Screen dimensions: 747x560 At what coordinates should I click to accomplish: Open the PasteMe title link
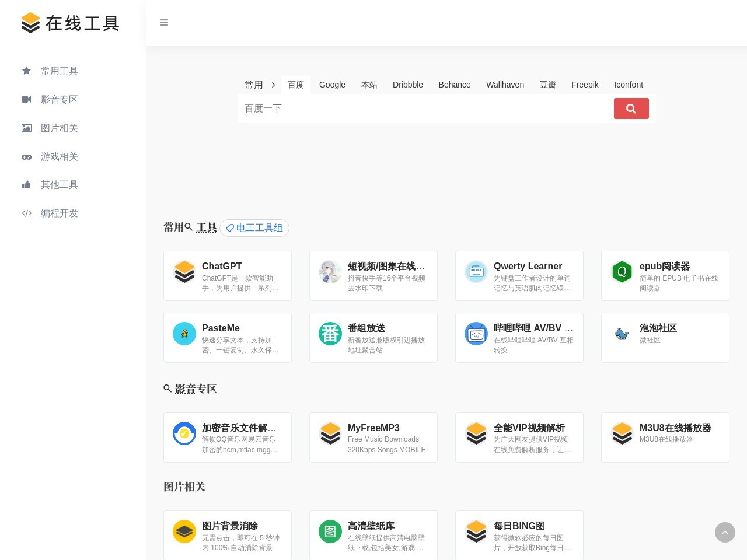tap(221, 328)
